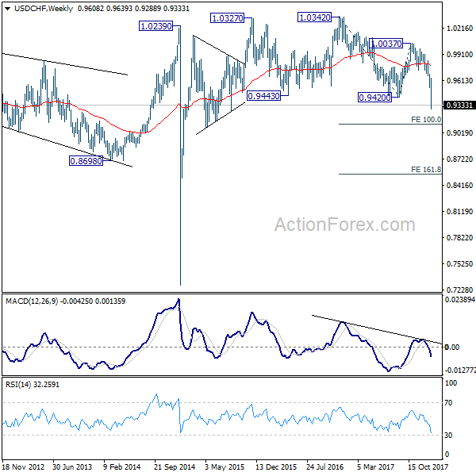Click the 30 Jun 2013 date label

click(72, 466)
